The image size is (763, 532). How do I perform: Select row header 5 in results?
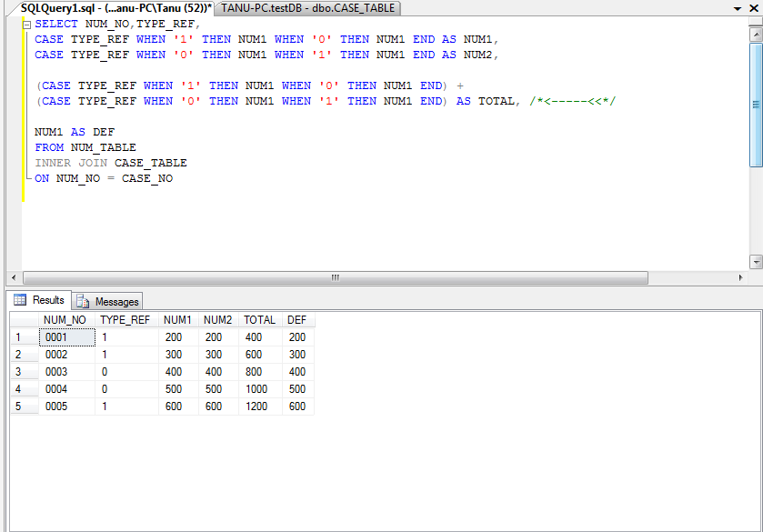coord(25,407)
